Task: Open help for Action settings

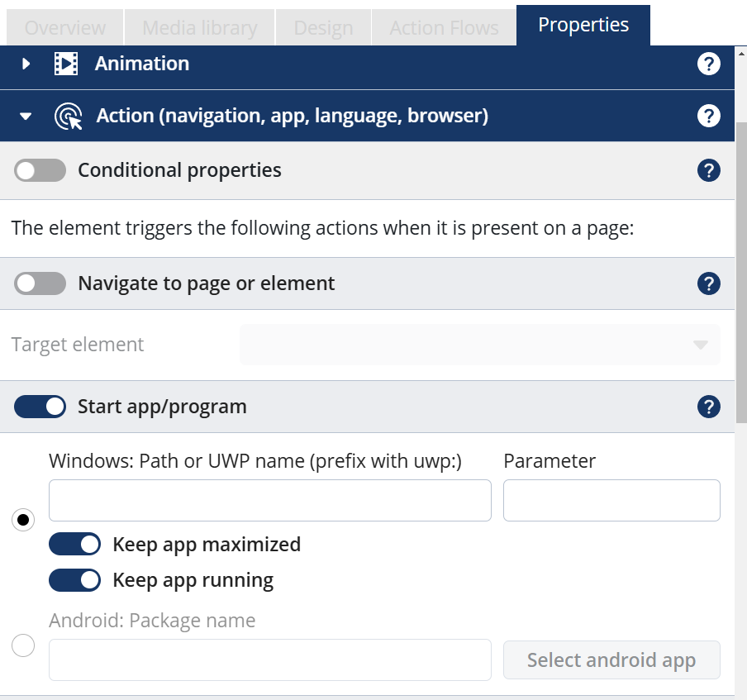Action: point(709,116)
